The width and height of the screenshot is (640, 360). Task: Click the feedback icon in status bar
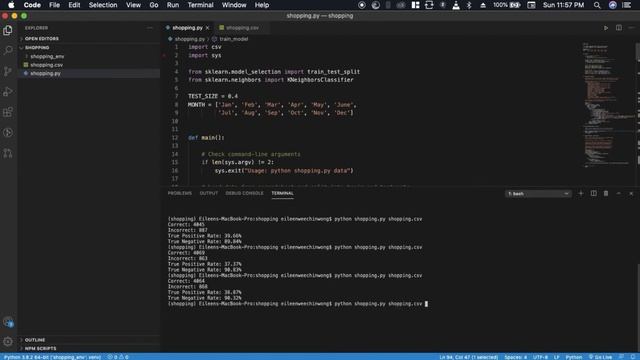621,357
